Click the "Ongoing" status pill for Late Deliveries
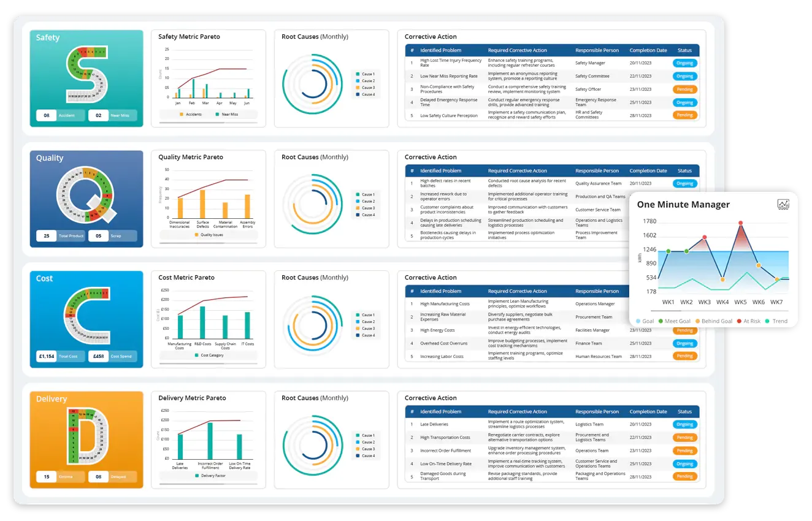812x521 pixels. pyautogui.click(x=684, y=424)
